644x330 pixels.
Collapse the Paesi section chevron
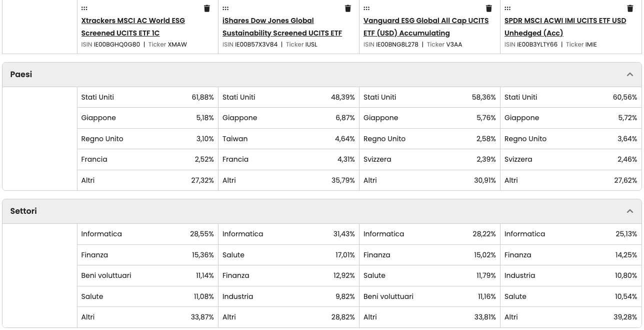629,75
